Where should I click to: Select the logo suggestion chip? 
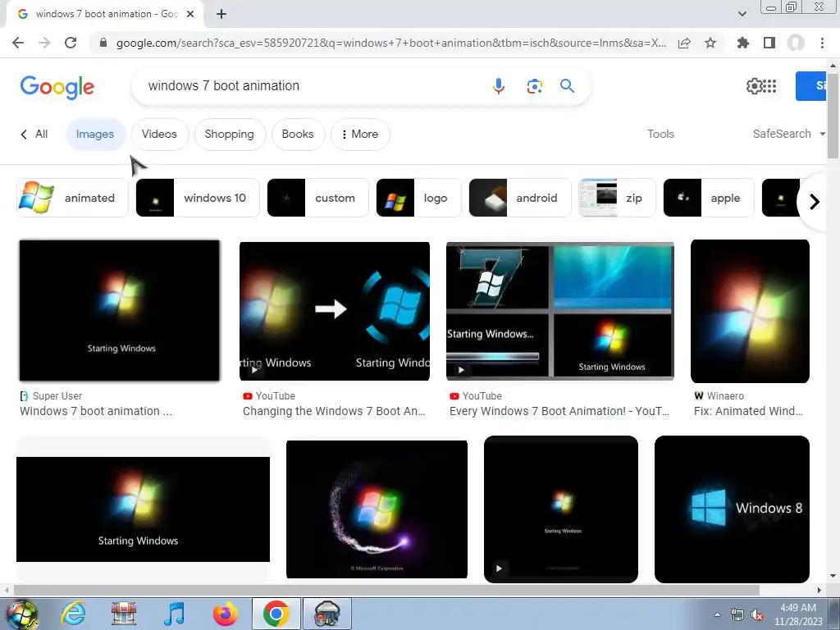pos(418,198)
